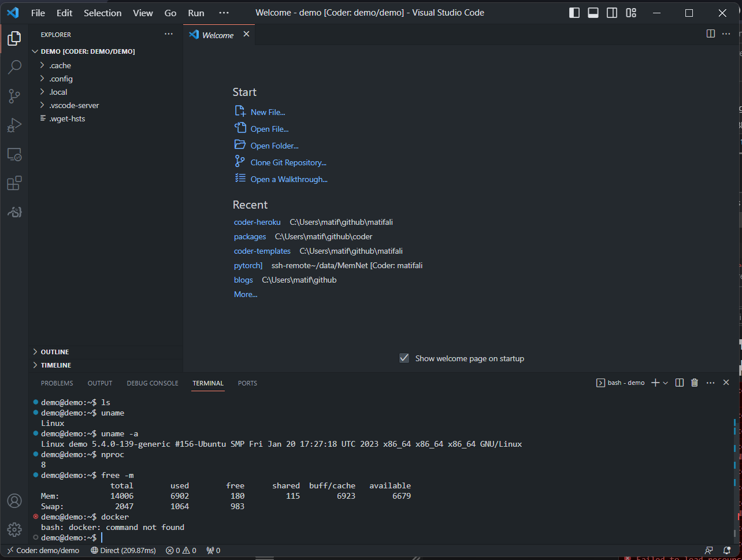Click the Open File... link
The width and height of the screenshot is (742, 560).
(x=269, y=129)
